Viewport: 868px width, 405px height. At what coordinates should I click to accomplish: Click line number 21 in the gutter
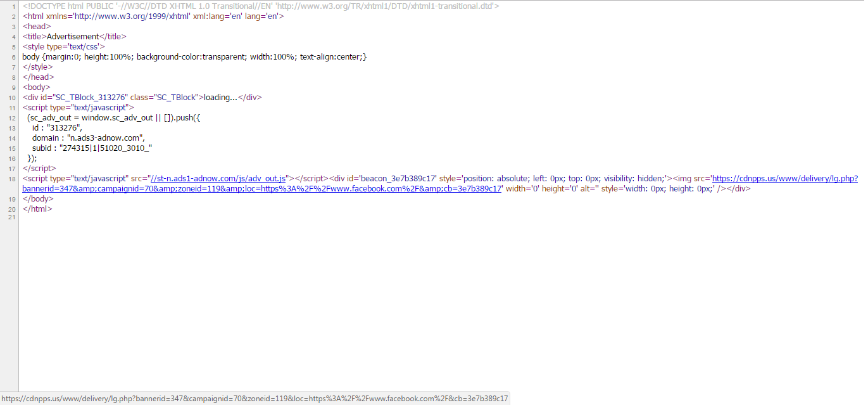point(12,217)
